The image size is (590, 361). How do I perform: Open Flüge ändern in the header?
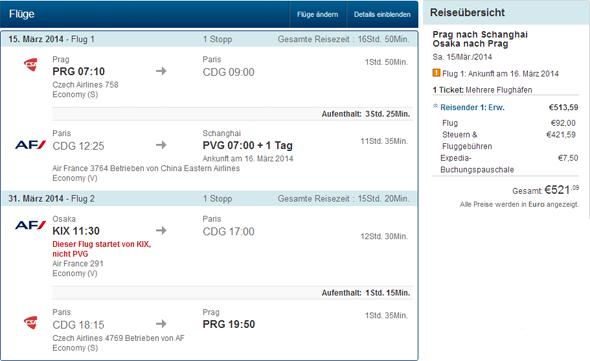318,14
